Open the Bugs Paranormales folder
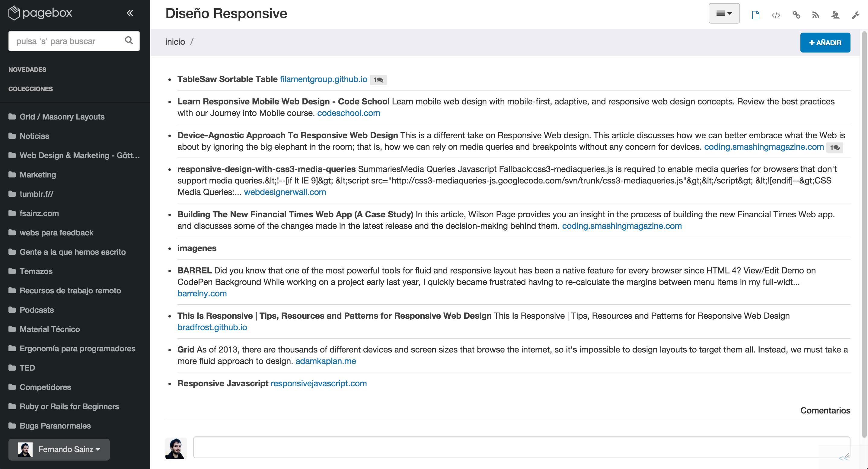 tap(55, 426)
